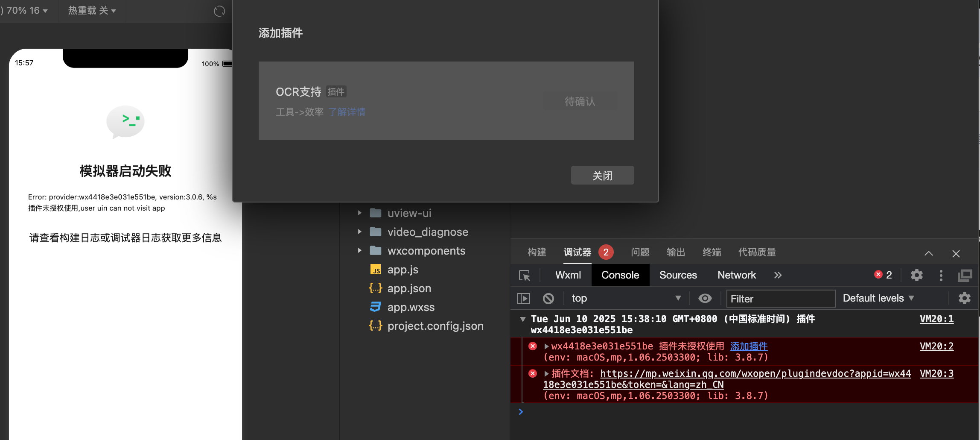980x440 pixels.
Task: Switch to the 终端 tab
Action: tap(712, 252)
